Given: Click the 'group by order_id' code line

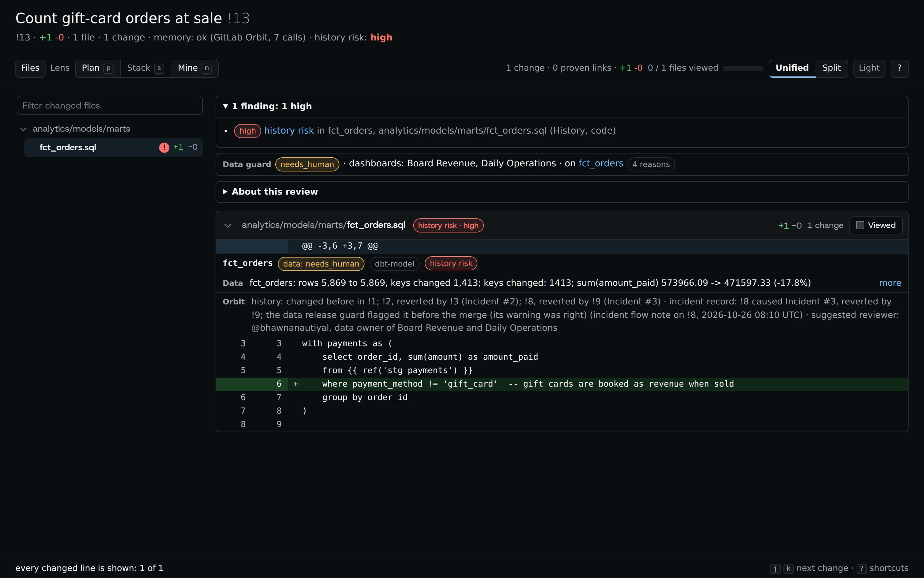Looking at the screenshot, I should coord(562,398).
